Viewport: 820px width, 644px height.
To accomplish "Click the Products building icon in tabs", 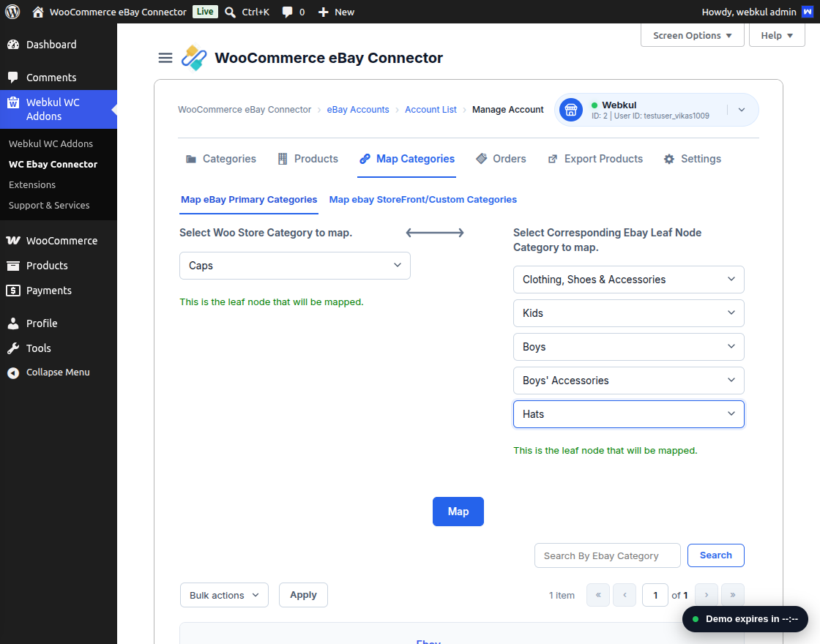I will pyautogui.click(x=283, y=159).
